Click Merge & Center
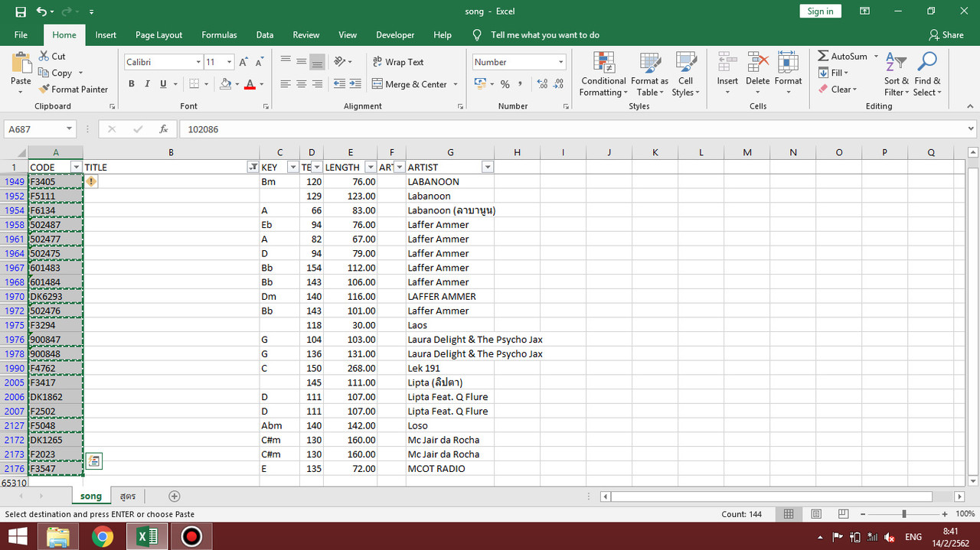This screenshot has width=980, height=550. coord(410,84)
